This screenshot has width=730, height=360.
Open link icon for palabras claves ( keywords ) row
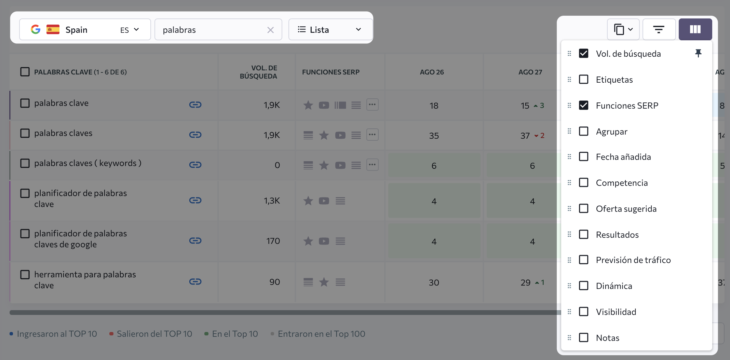(195, 165)
